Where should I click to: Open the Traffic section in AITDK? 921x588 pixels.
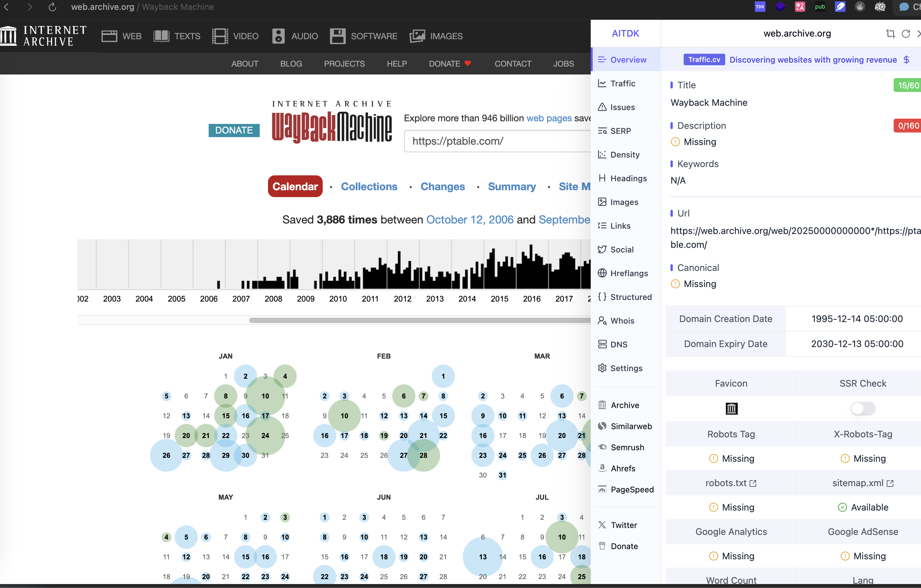point(626,83)
